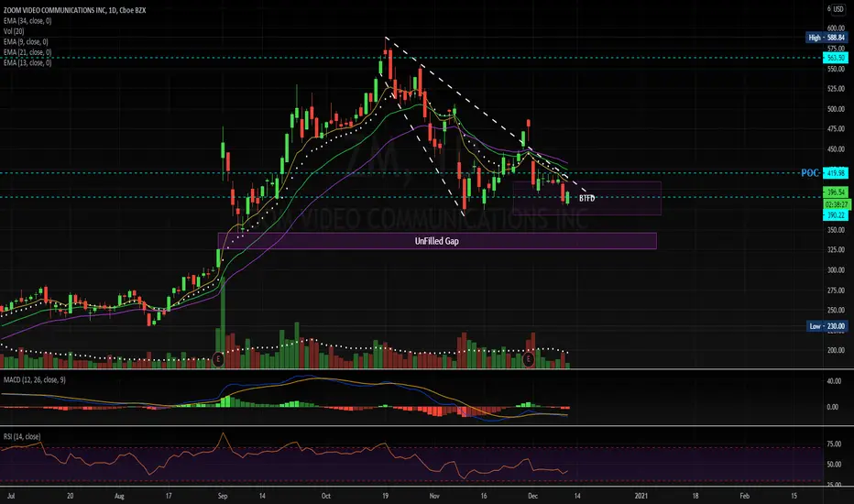This screenshot has height=504, width=854.
Task: Click the Jul date on time axis
Action: (11, 496)
